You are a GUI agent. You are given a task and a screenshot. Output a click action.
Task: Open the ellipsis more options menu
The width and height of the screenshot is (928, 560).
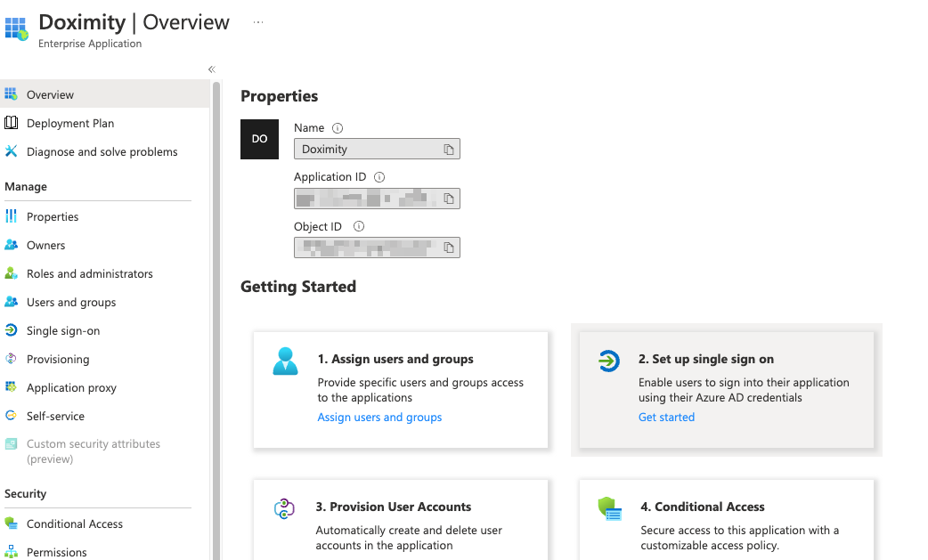click(x=258, y=22)
